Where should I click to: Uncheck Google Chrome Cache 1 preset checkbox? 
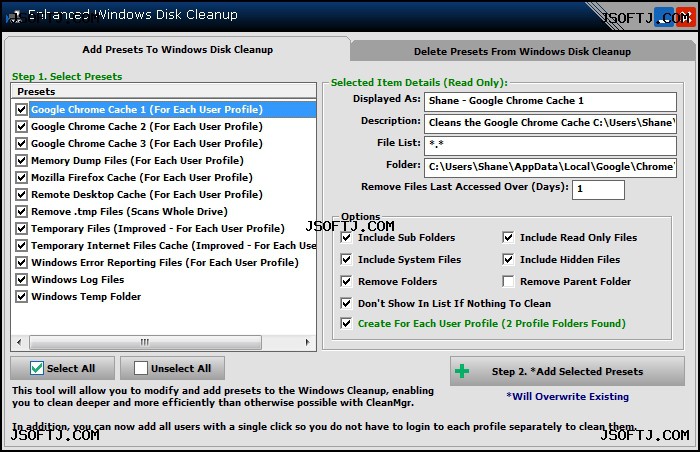pyautogui.click(x=21, y=109)
